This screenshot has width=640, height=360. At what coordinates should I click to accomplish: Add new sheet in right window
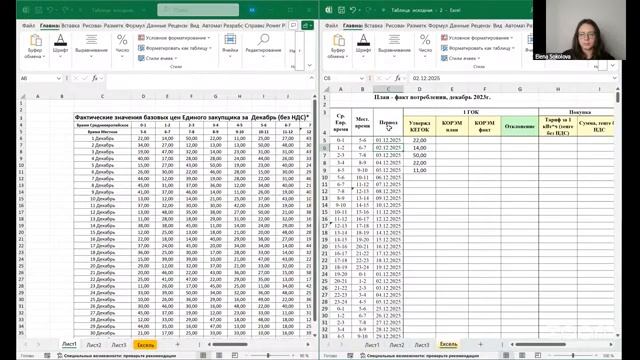click(480, 344)
